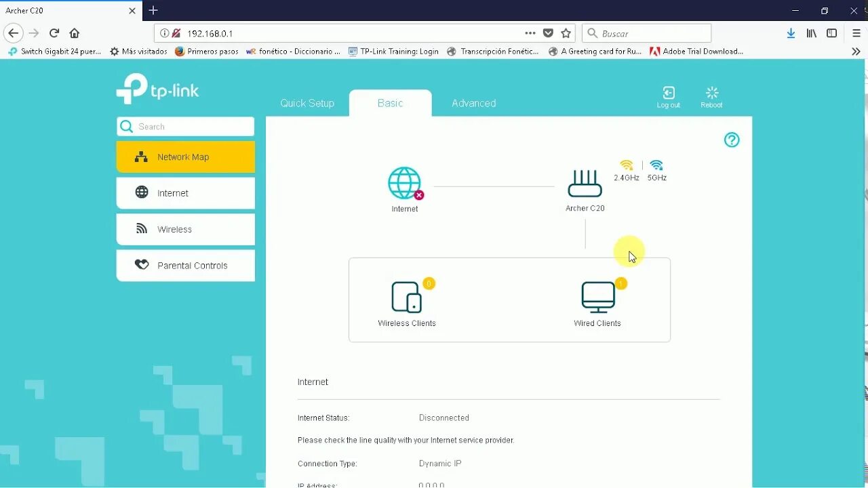Viewport: 868px width, 488px height.
Task: Click the 5GHz Wi-Fi signal icon
Action: 656,165
